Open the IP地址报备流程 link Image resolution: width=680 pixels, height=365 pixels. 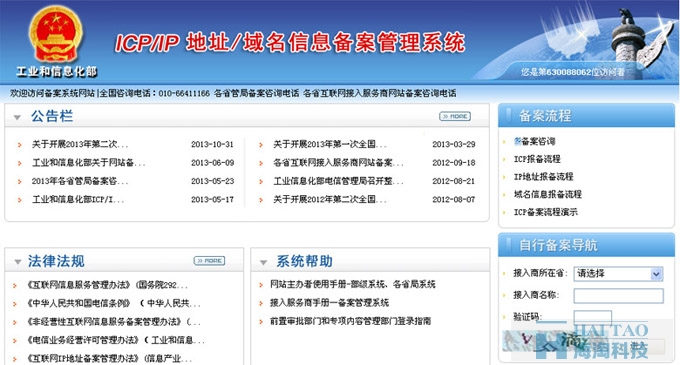coord(543,177)
